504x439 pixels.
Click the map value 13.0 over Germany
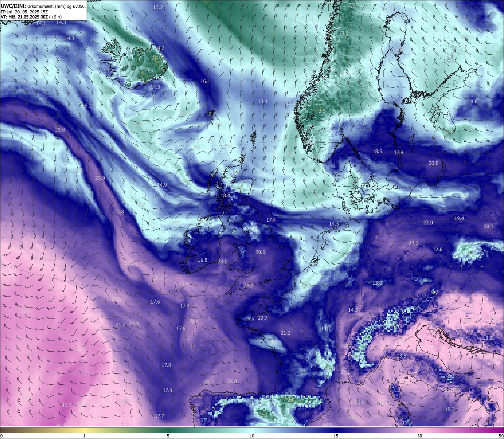(377, 283)
